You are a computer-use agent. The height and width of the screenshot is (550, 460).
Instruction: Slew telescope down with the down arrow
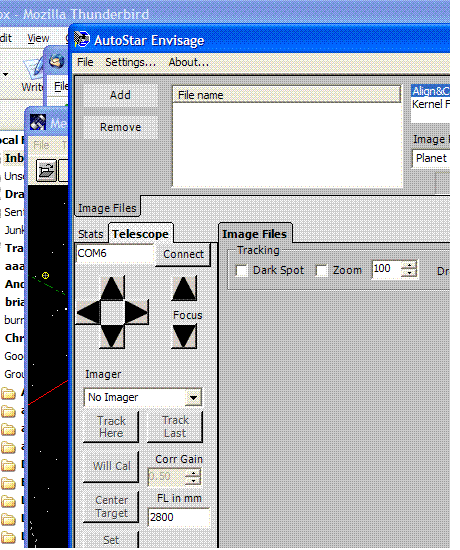coord(112,336)
